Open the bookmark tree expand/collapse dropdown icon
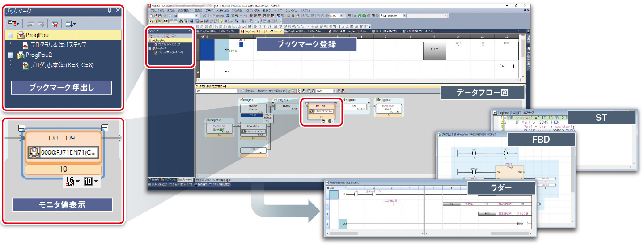 coord(13,24)
